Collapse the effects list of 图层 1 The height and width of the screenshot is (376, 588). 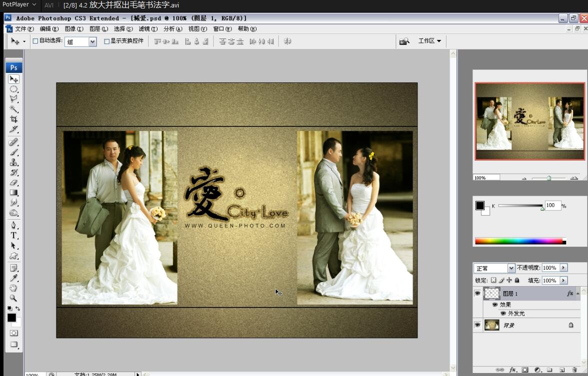[x=578, y=293]
